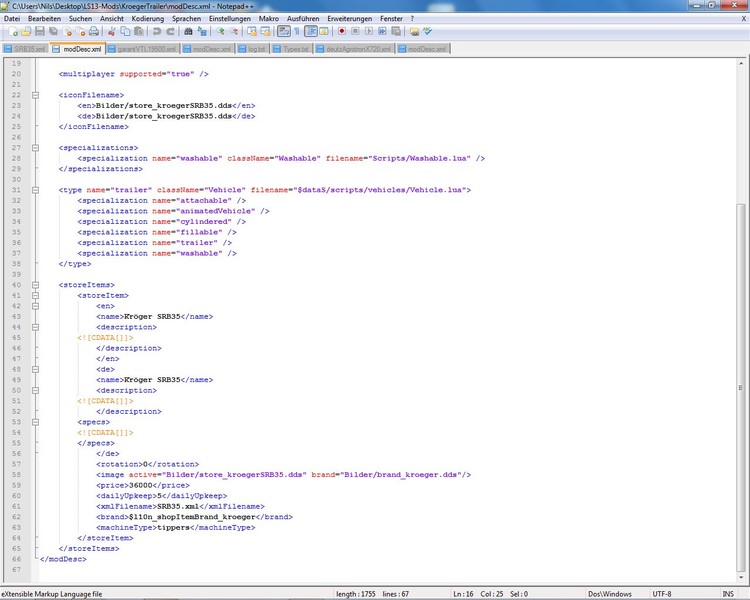Open the user-defined language dialog icon

[324, 32]
